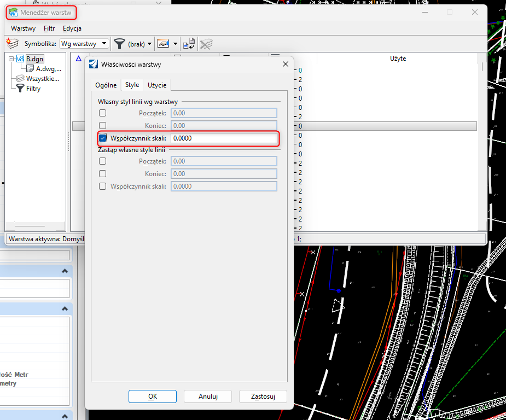Enable the first Początek checkbox
The width and height of the screenshot is (506, 420).
point(103,113)
